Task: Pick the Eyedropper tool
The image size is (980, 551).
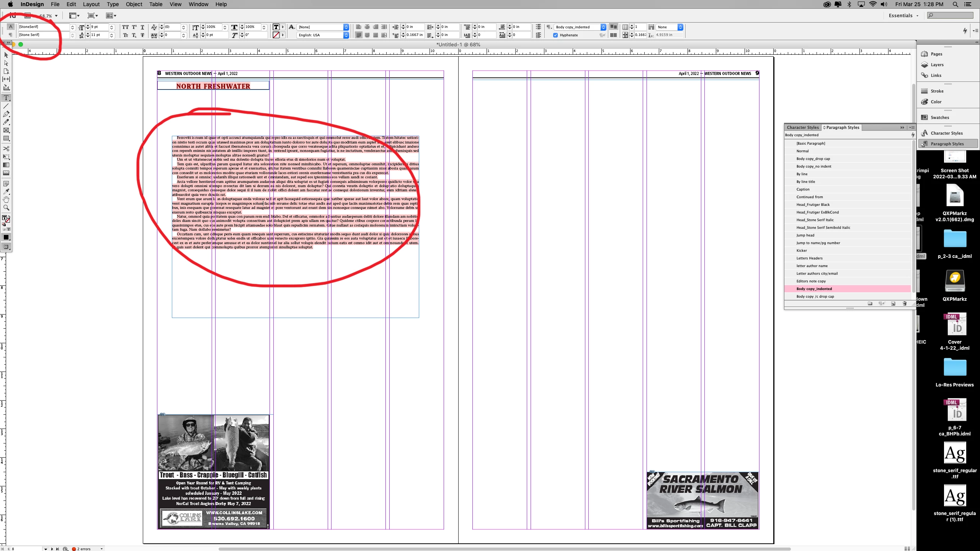Action: tap(6, 191)
